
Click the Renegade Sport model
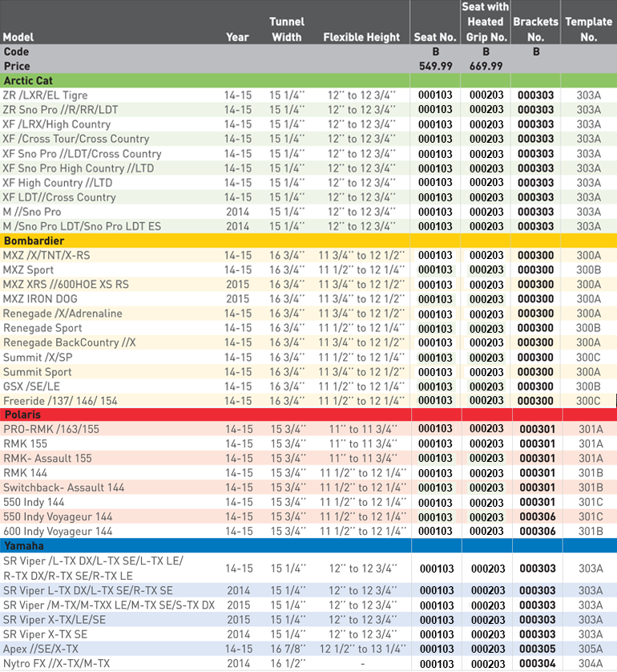tap(42, 328)
